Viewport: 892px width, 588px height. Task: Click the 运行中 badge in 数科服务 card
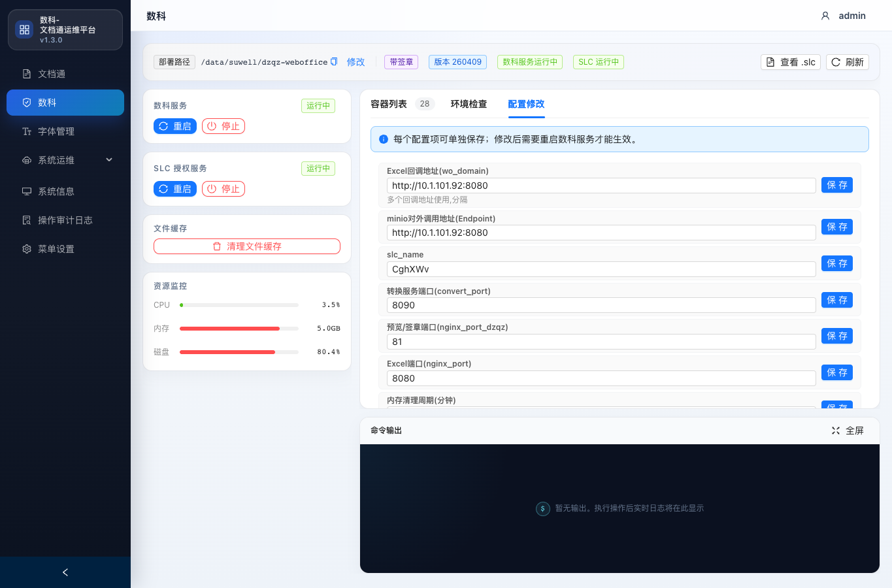(318, 106)
